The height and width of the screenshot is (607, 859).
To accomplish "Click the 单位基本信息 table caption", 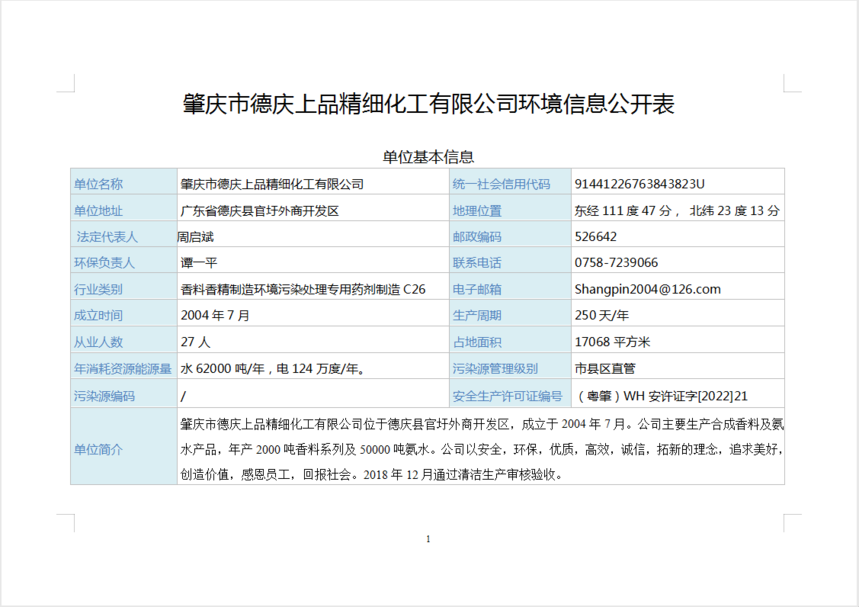I will pyautogui.click(x=428, y=157).
